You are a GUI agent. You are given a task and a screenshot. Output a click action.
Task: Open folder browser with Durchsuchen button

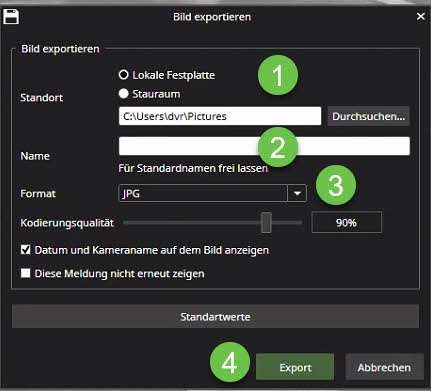(368, 116)
